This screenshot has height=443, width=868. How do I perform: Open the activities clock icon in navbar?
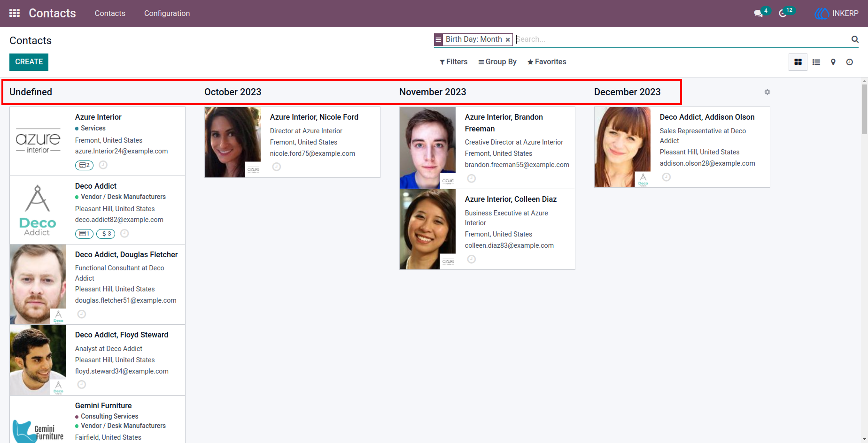click(x=783, y=13)
